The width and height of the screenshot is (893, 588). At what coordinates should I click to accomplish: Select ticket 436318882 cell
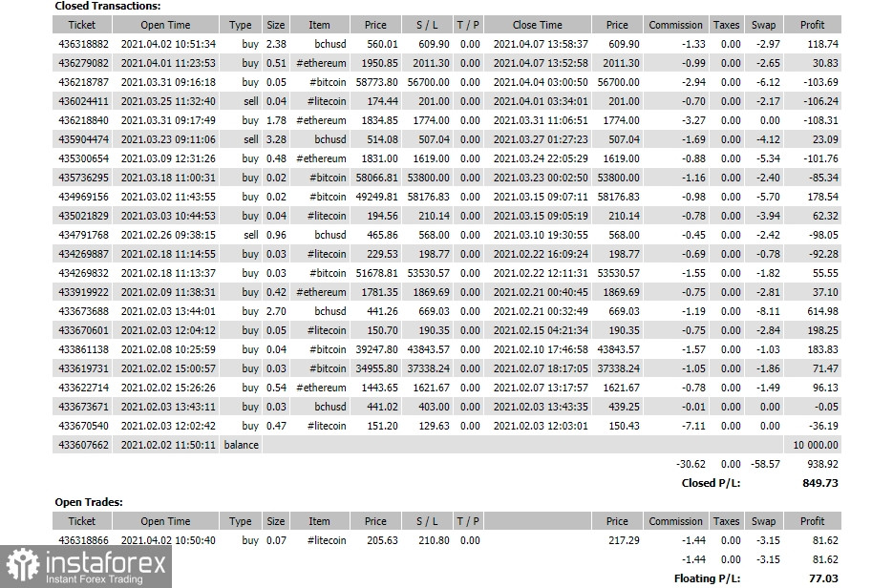(83, 44)
